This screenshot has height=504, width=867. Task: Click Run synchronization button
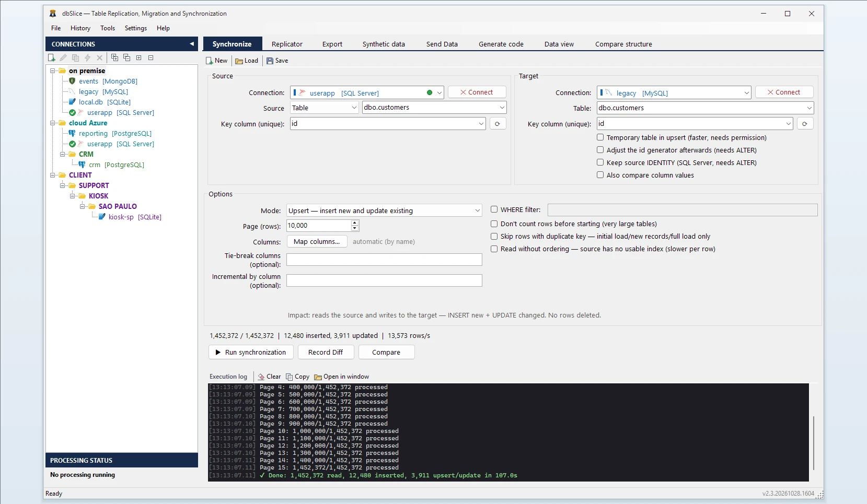pos(251,353)
